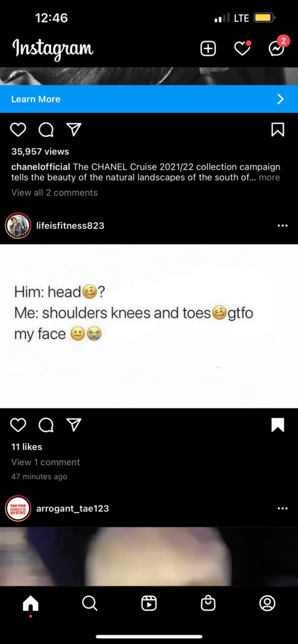The width and height of the screenshot is (298, 644).
Task: Share the lifeisfitness823 post
Action: [73, 425]
